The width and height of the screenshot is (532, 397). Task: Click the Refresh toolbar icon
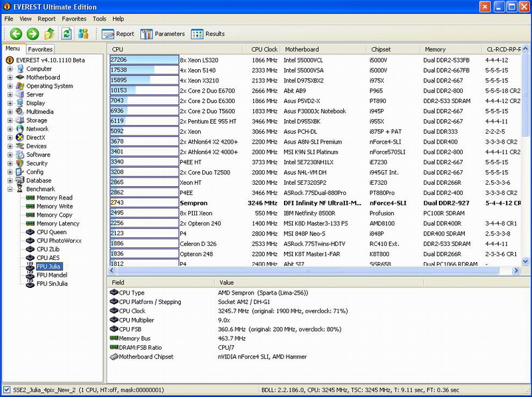(x=66, y=34)
